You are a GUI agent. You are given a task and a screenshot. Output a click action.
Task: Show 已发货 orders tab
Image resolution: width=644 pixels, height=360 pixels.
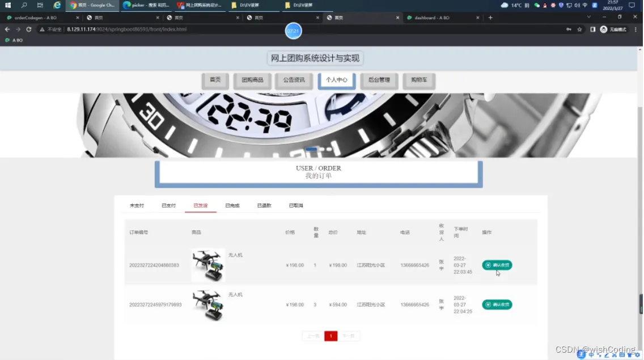(201, 205)
